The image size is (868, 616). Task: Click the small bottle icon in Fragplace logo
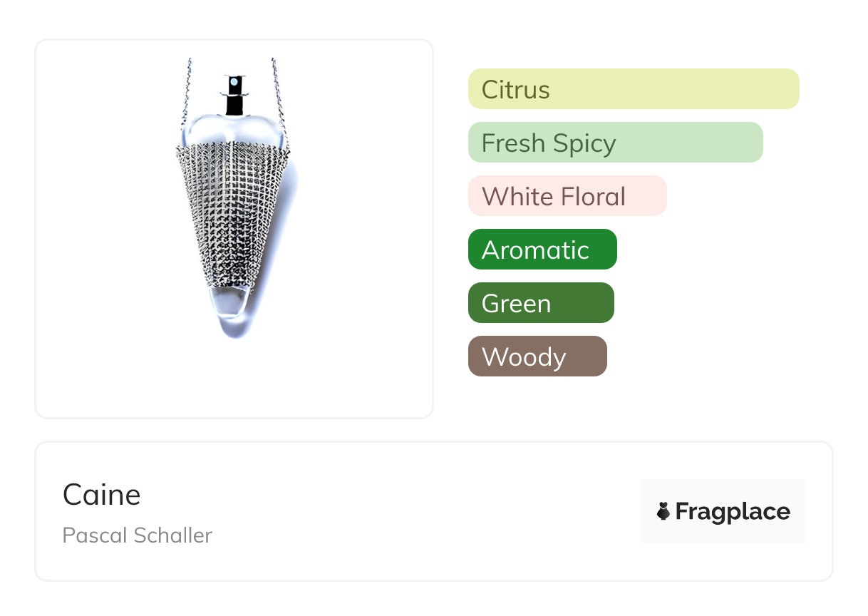(663, 511)
